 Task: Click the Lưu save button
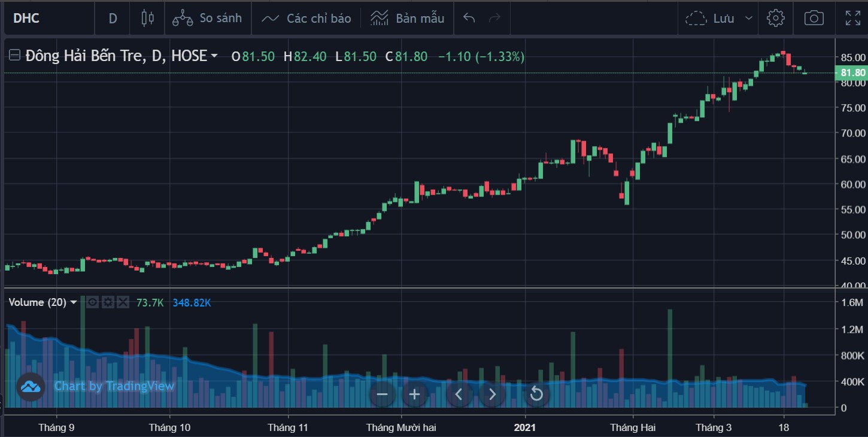[712, 18]
